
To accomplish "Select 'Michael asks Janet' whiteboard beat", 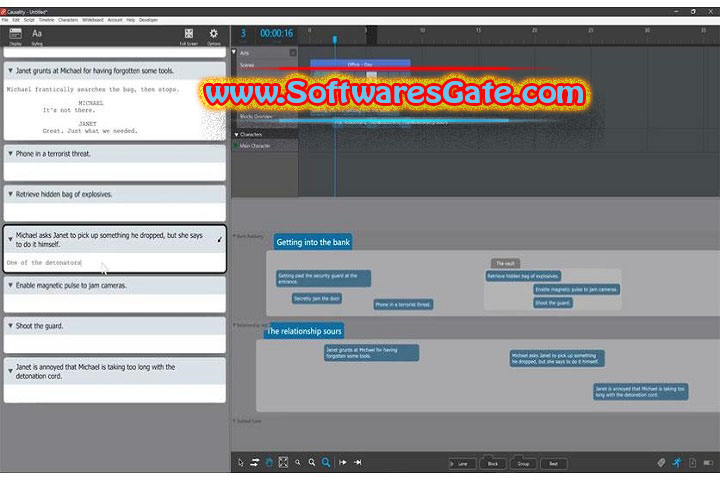I will coord(557,358).
